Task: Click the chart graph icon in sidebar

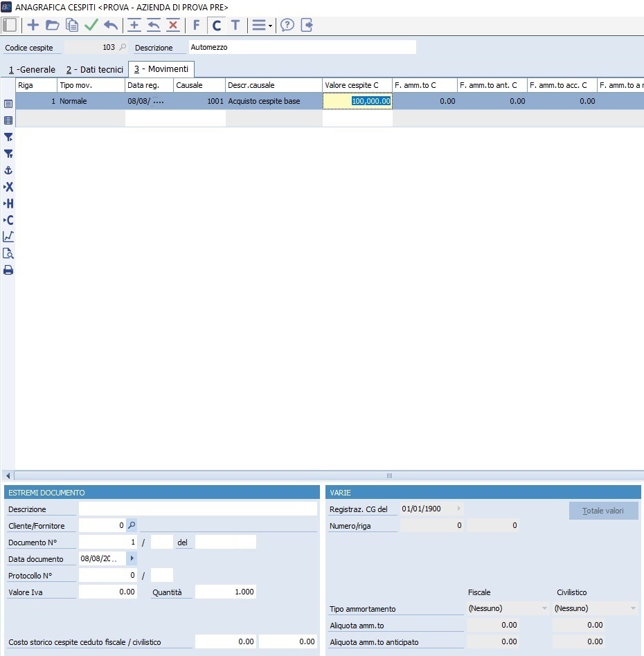Action: click(x=8, y=237)
